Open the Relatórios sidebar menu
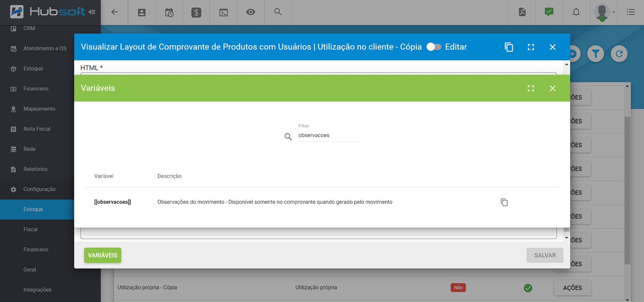The width and height of the screenshot is (644, 302). pos(37,169)
